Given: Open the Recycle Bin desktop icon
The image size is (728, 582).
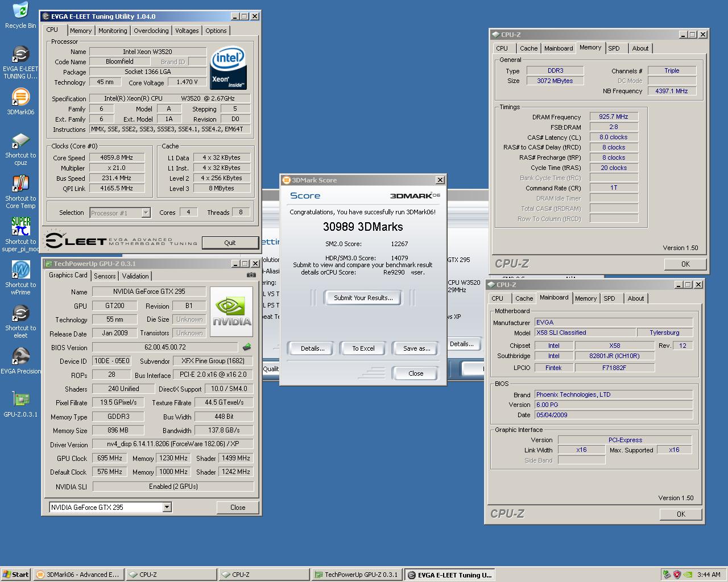Looking at the screenshot, I should 20,15.
